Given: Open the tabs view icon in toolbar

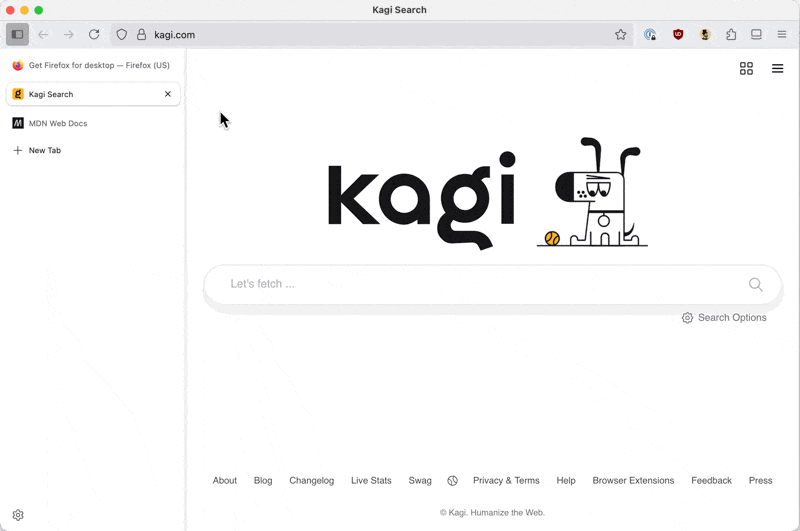Looking at the screenshot, I should pos(756,35).
